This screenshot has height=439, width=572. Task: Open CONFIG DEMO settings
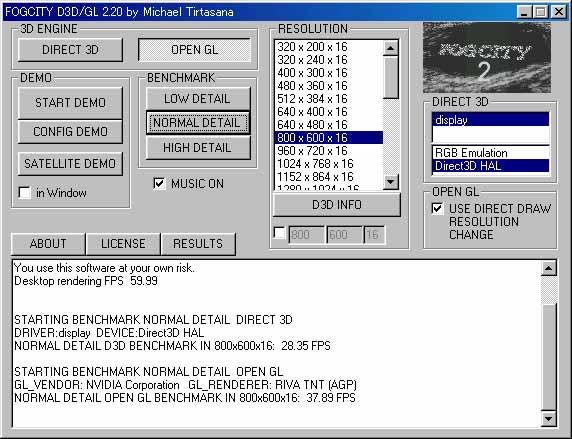point(70,131)
